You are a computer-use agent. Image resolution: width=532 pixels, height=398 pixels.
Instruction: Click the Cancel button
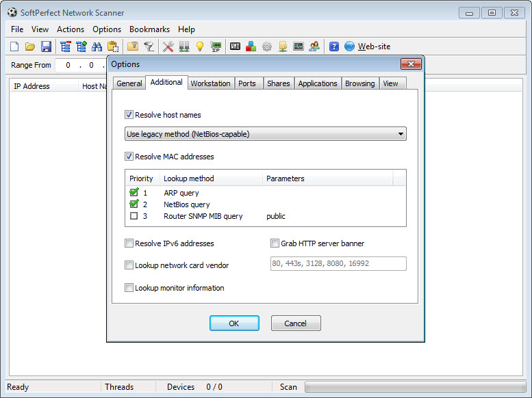[296, 323]
